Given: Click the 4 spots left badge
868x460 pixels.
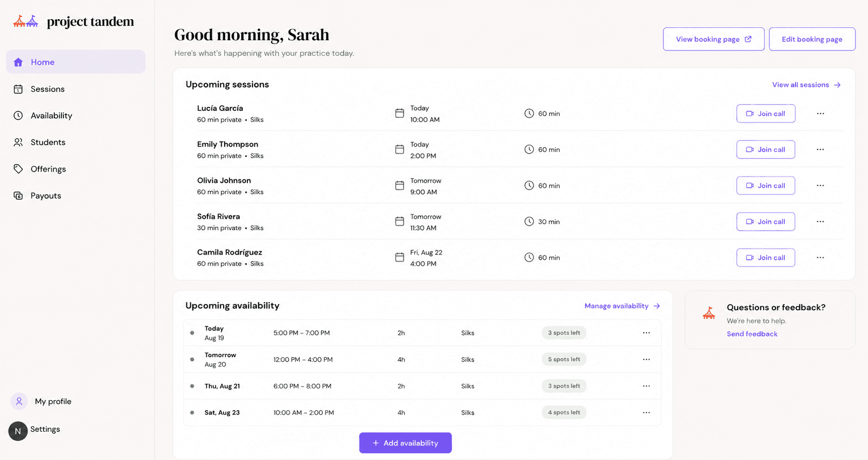Looking at the screenshot, I should point(564,412).
